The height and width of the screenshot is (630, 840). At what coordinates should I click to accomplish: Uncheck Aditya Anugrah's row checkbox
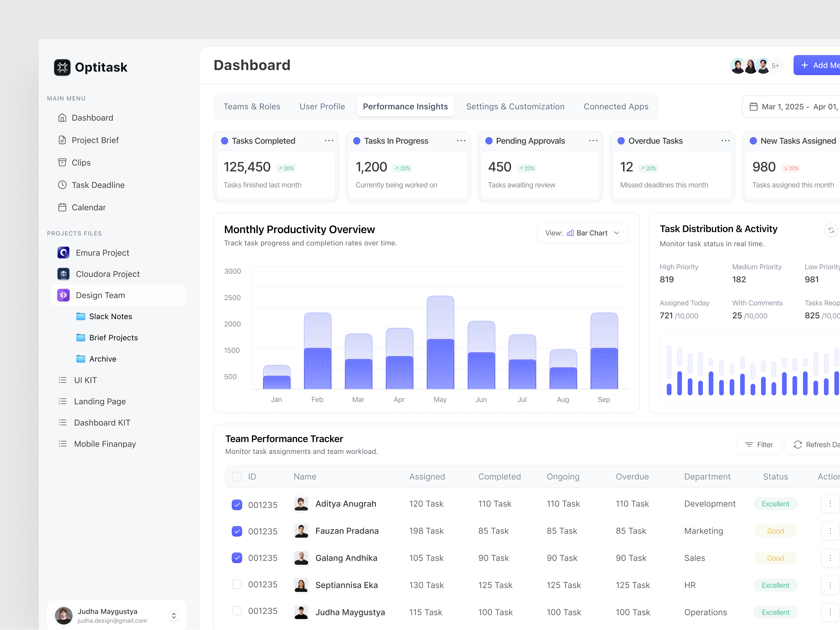(237, 505)
